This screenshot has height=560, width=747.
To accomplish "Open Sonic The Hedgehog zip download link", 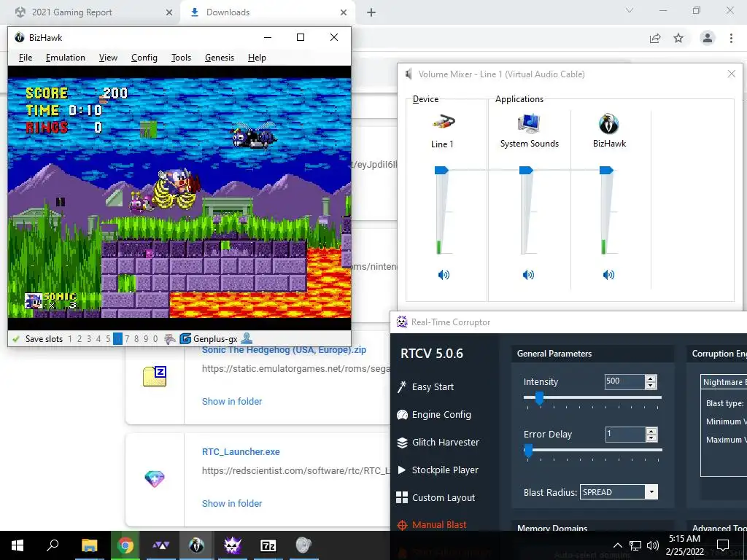I will point(284,349).
